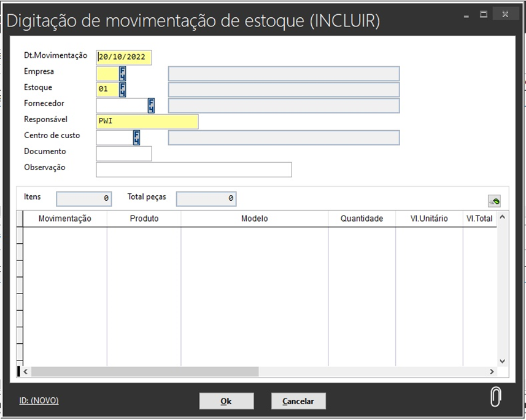
Task: Open the Estoque F4 lookup
Action: point(123,90)
